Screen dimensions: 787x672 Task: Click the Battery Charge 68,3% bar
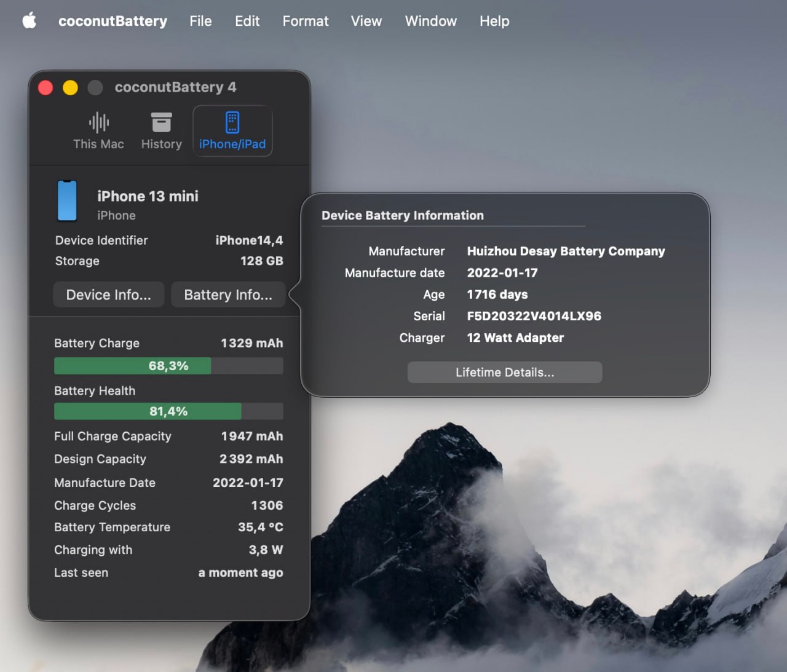pyautogui.click(x=168, y=366)
